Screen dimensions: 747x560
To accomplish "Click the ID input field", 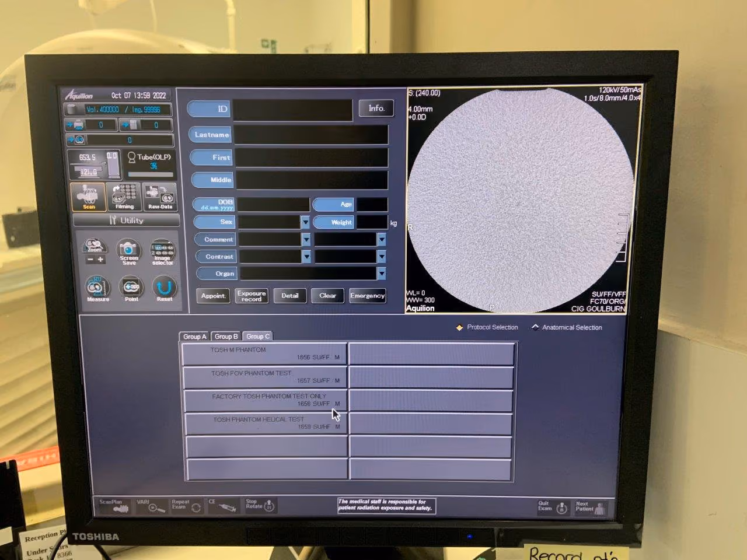I will click(x=292, y=110).
